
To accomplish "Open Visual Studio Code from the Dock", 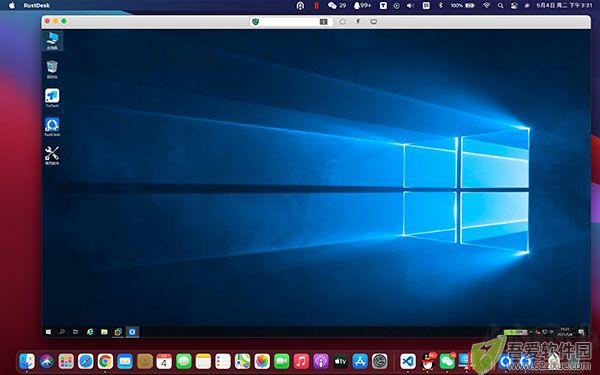I will coord(408,361).
